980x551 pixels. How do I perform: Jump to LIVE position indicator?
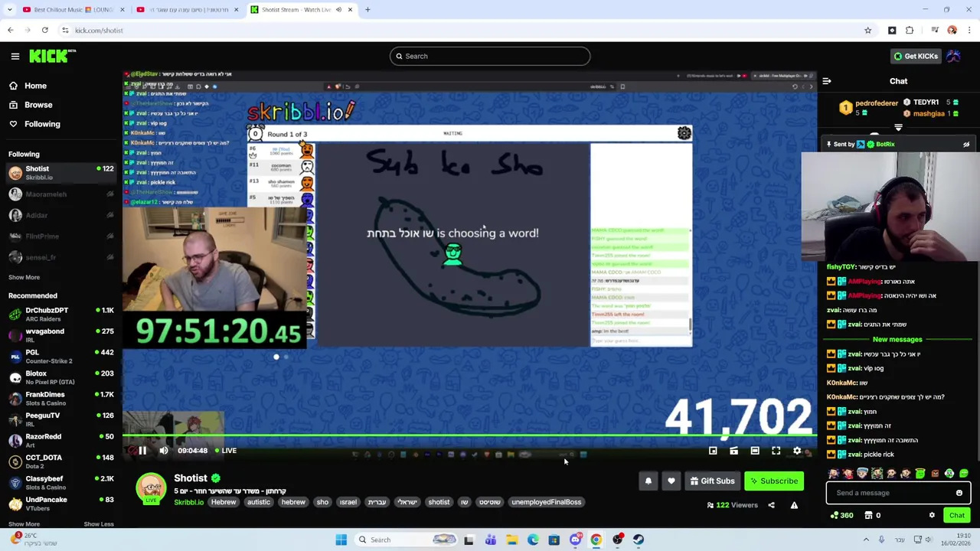click(225, 451)
